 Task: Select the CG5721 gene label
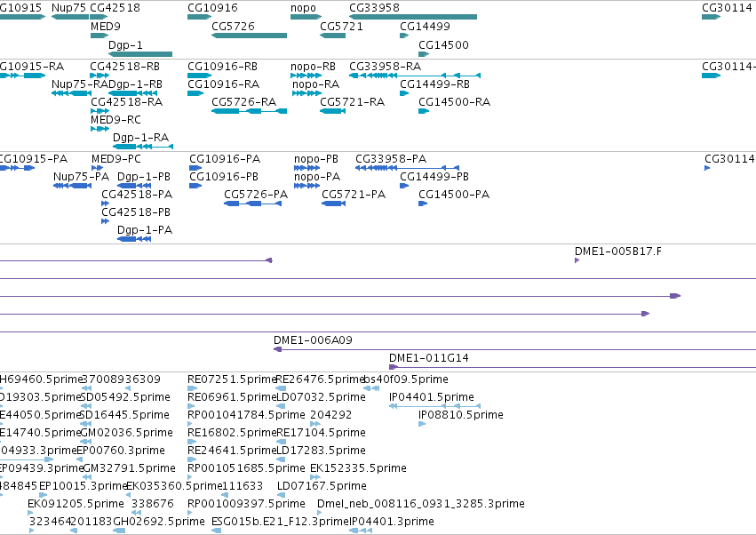coord(341,26)
